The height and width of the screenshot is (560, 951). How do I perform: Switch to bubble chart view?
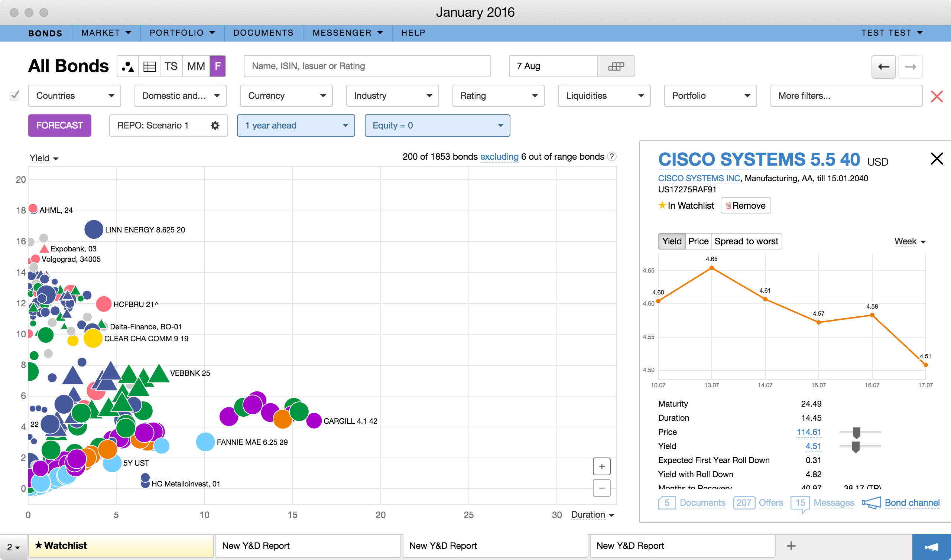pos(128,66)
